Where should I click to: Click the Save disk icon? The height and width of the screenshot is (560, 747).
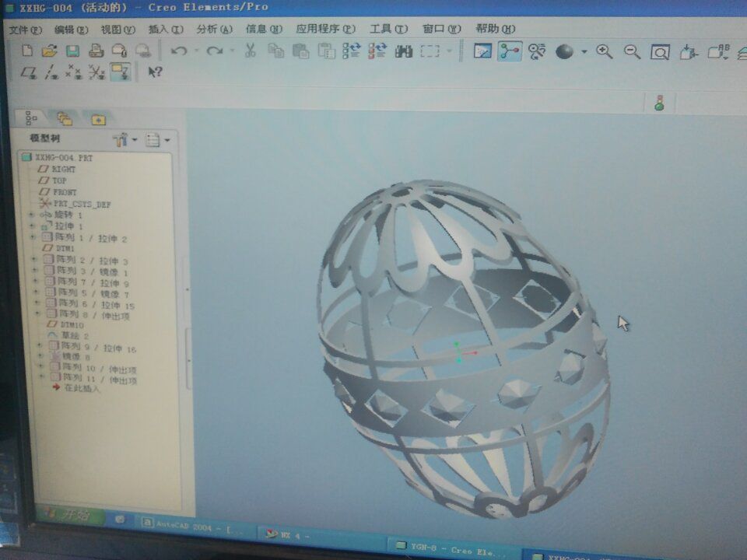tap(72, 51)
